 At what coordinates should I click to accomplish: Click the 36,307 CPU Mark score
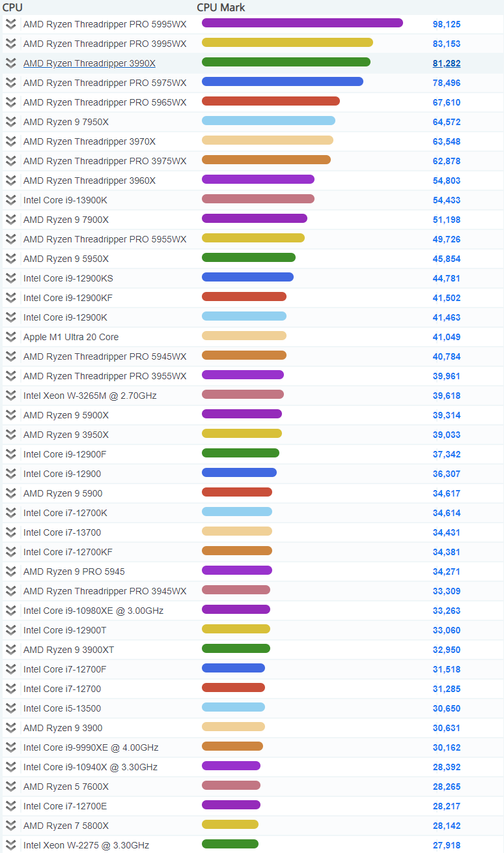coord(447,474)
